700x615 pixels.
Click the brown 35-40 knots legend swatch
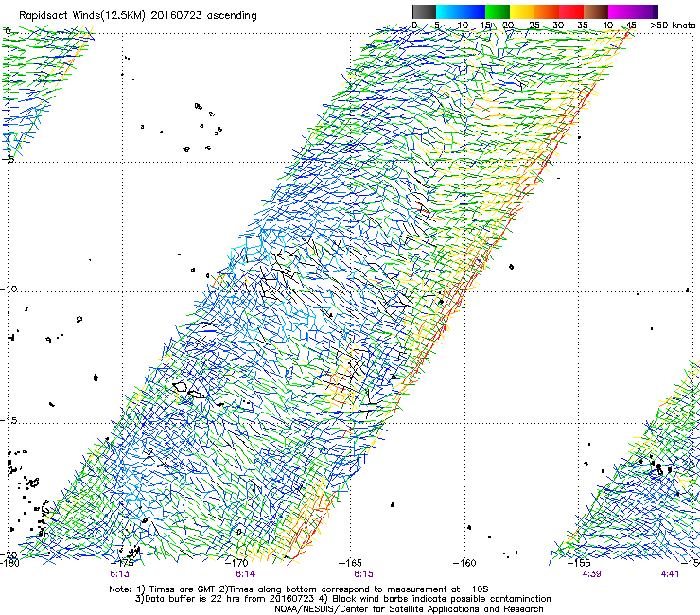coord(596,11)
